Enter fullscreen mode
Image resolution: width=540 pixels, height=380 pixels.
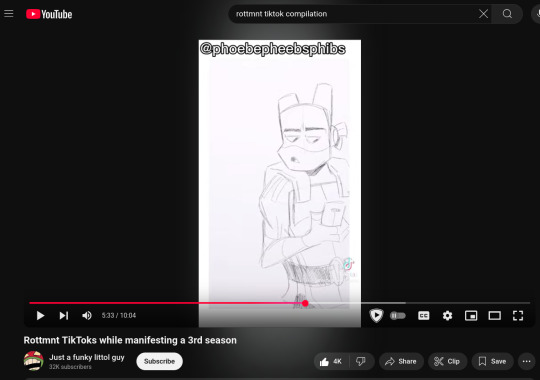click(518, 316)
